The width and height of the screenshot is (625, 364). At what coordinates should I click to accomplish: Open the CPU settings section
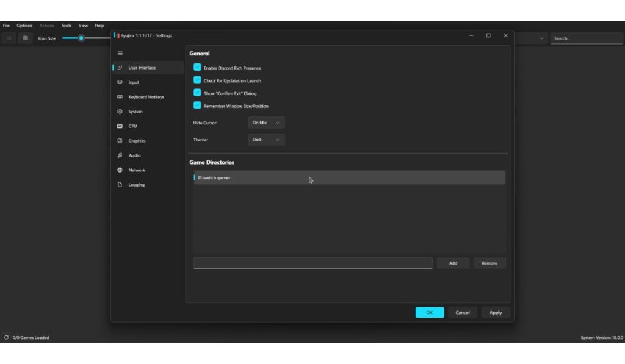coord(132,126)
